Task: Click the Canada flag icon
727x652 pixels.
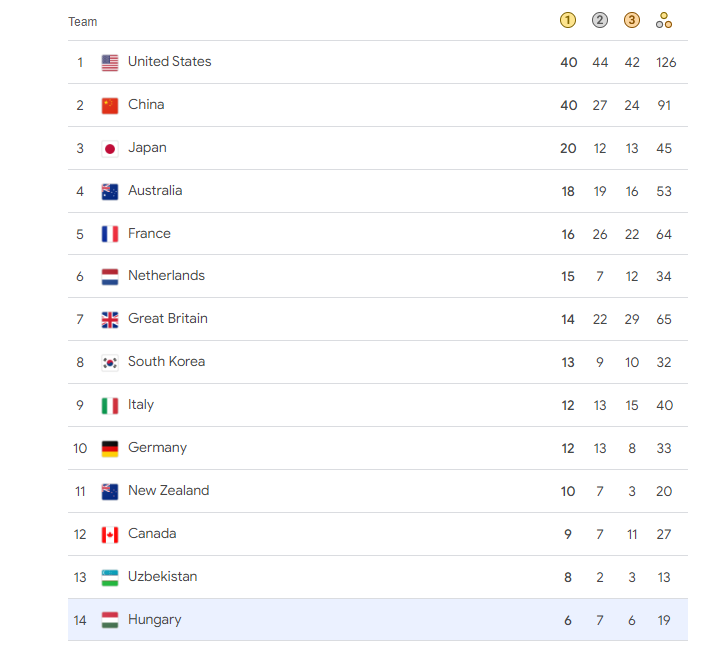Action: pyautogui.click(x=110, y=535)
